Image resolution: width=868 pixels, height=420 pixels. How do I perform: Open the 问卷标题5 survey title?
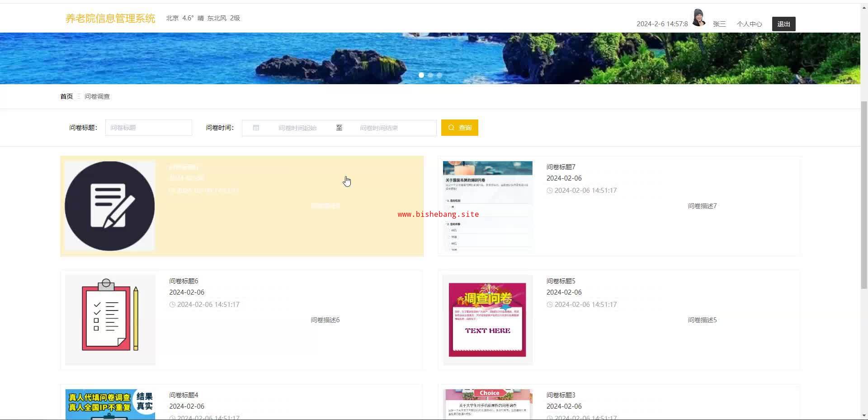click(x=561, y=281)
